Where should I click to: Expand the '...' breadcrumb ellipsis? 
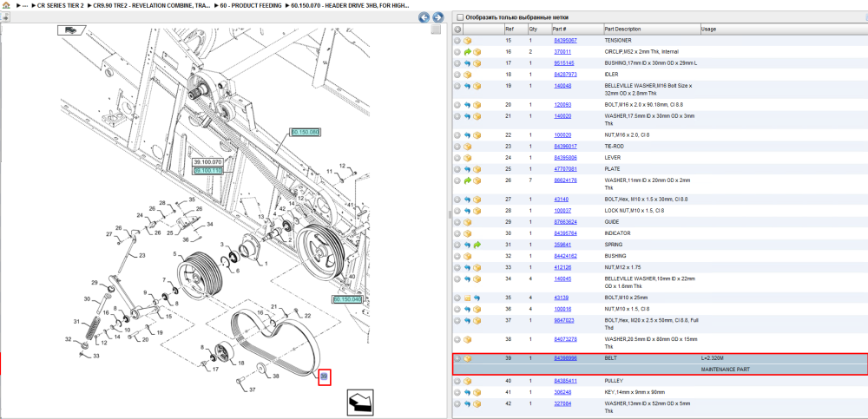25,5
